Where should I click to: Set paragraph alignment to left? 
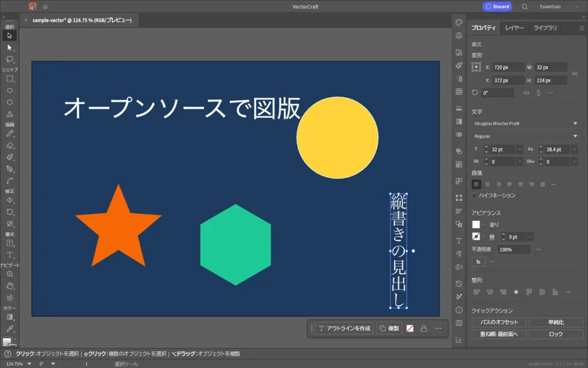476,185
